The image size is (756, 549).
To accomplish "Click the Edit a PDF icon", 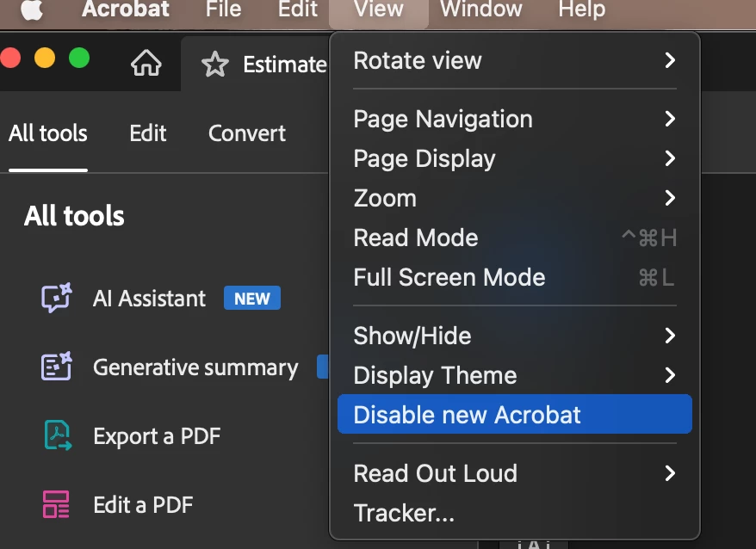I will 56,504.
